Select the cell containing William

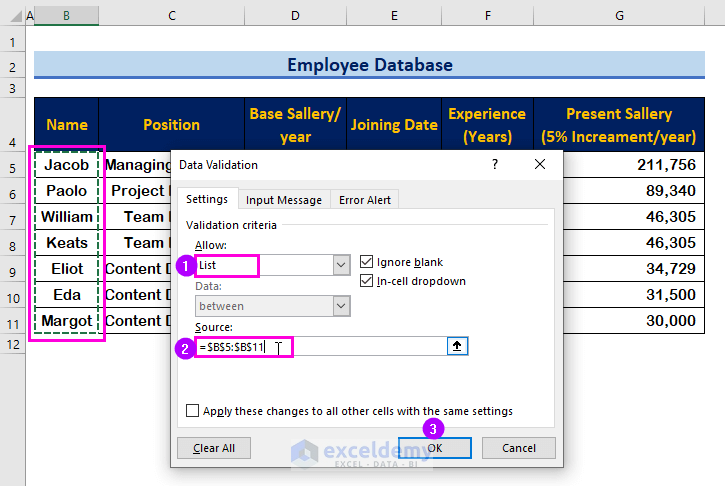click(67, 216)
